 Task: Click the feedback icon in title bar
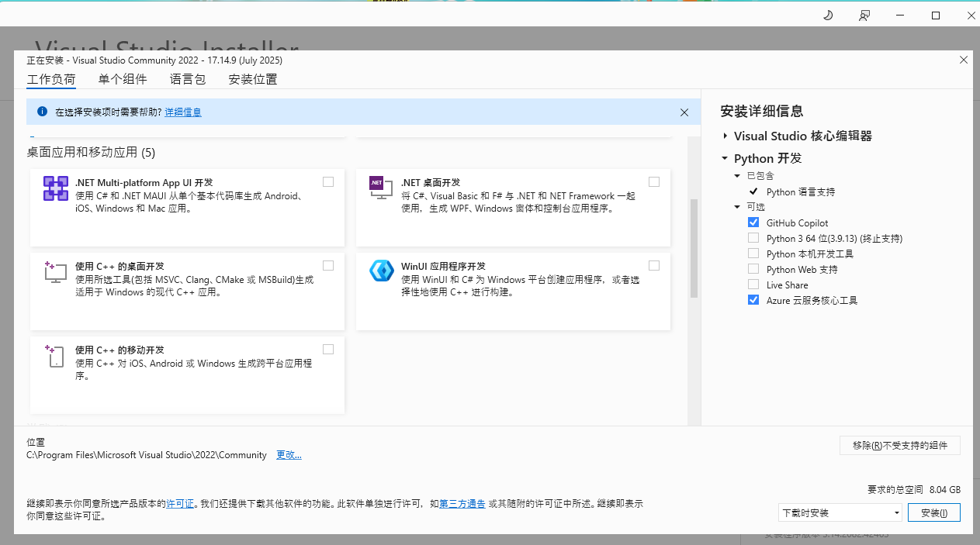tap(864, 16)
